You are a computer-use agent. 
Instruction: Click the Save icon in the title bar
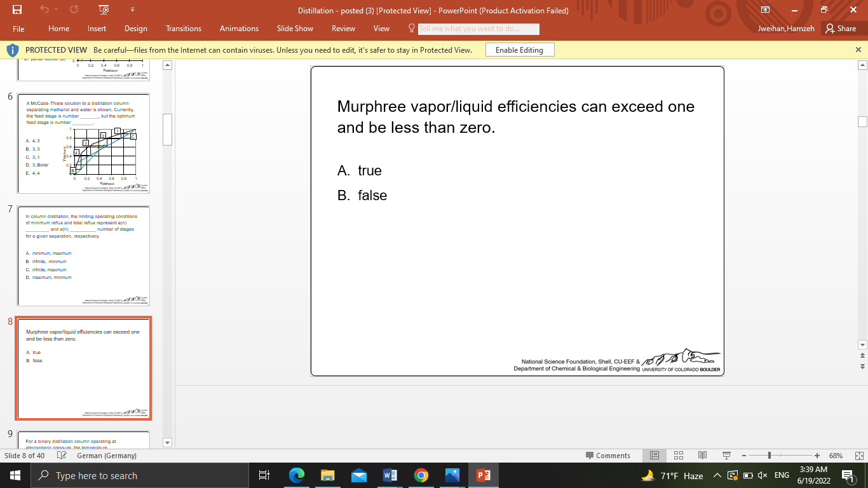(17, 10)
